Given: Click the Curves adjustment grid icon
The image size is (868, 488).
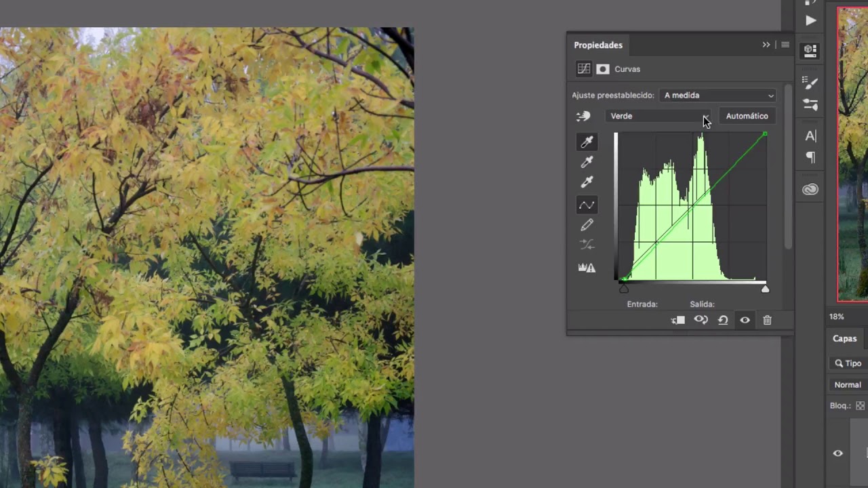Looking at the screenshot, I should tap(583, 69).
